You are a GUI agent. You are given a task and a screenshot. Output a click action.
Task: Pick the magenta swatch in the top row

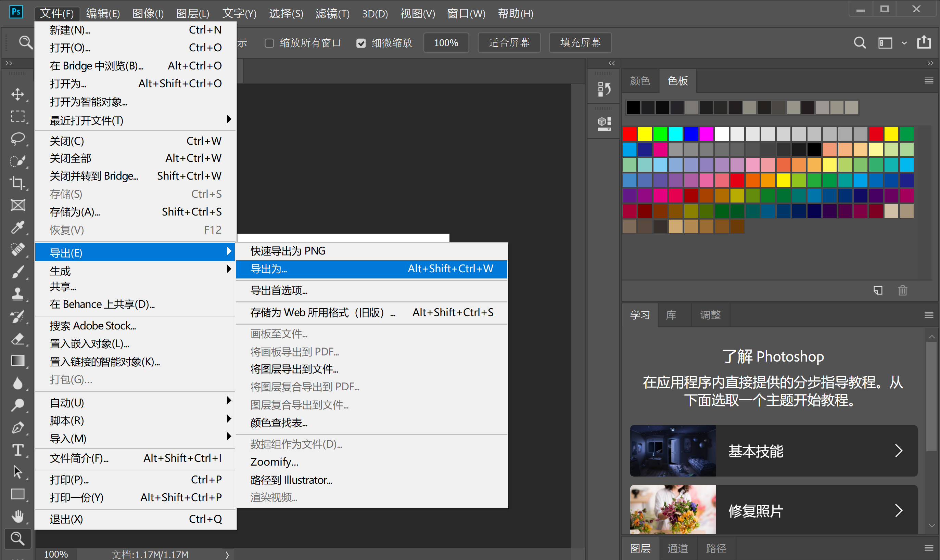706,134
